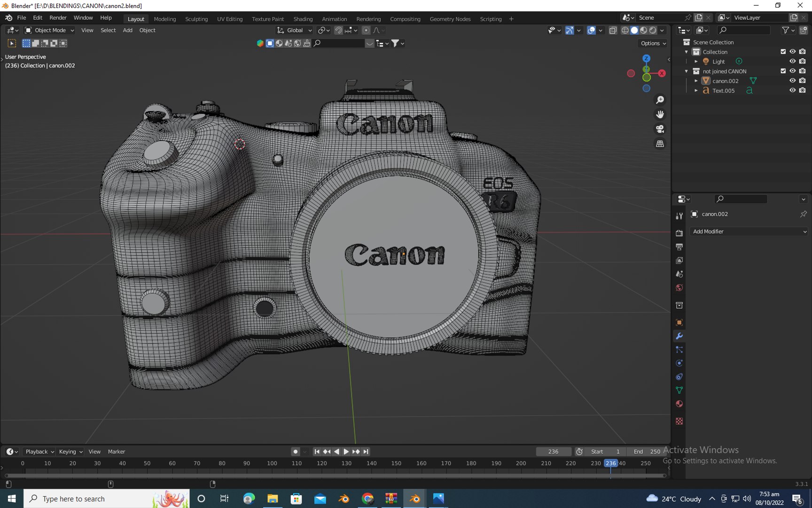Image resolution: width=812 pixels, height=508 pixels.
Task: Add a new collection in outliner
Action: tap(803, 30)
